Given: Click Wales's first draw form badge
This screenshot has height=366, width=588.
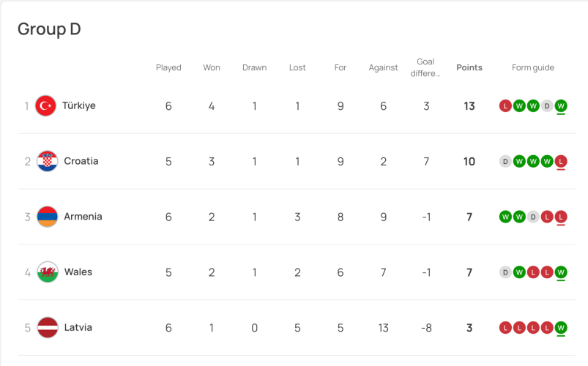Looking at the screenshot, I should pyautogui.click(x=505, y=272).
